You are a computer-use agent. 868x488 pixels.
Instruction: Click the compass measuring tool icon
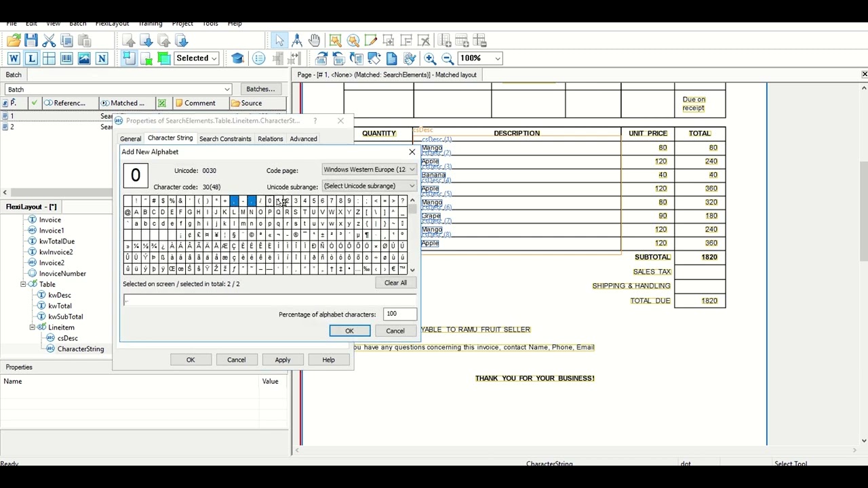pyautogui.click(x=297, y=41)
